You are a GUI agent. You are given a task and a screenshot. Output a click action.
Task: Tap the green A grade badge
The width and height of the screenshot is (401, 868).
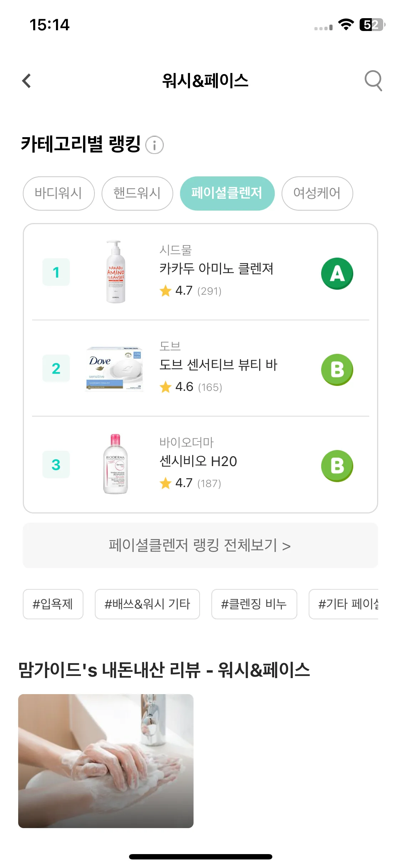(337, 274)
